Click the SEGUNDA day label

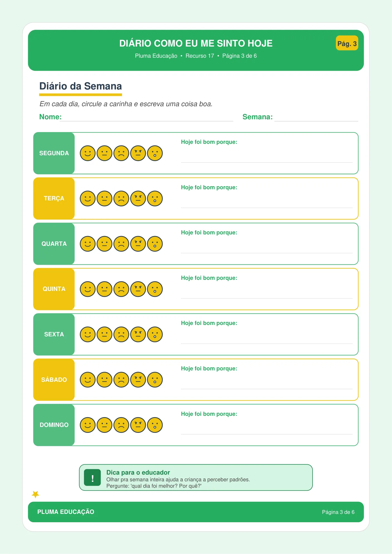pos(54,153)
